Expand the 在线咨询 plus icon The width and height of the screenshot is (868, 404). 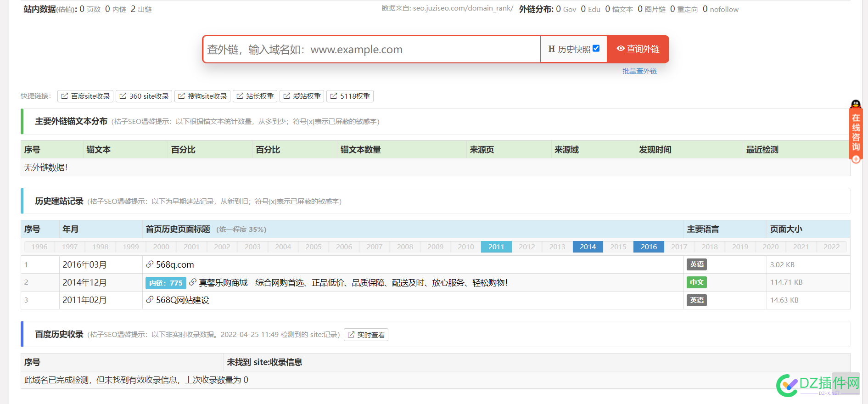pyautogui.click(x=856, y=159)
